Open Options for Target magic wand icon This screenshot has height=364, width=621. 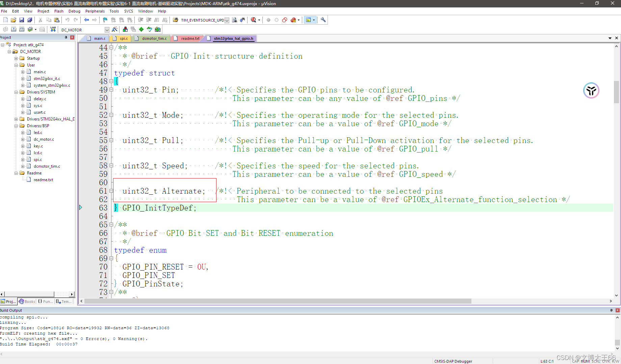pyautogui.click(x=114, y=29)
